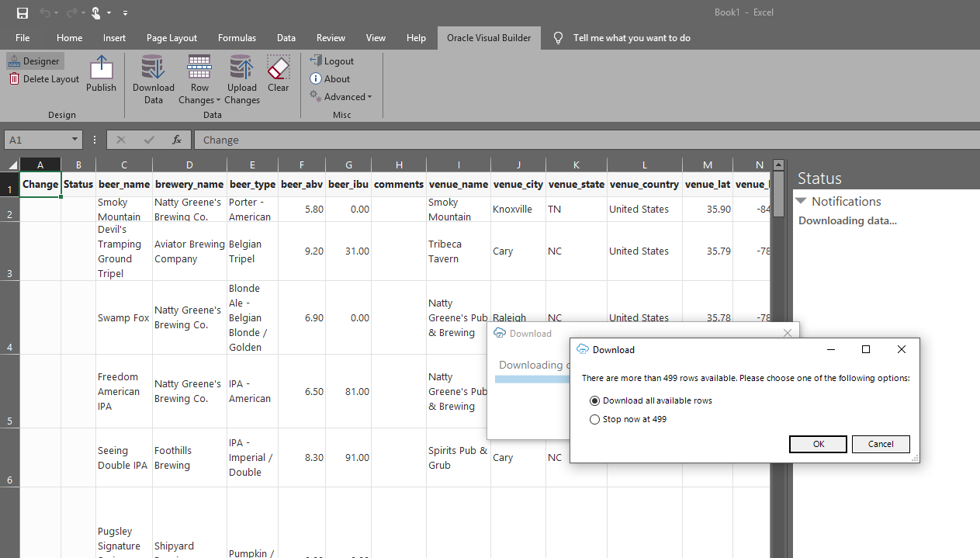Viewport: 980px width, 558px height.
Task: Switch to the Page Layout tab
Action: tap(171, 37)
